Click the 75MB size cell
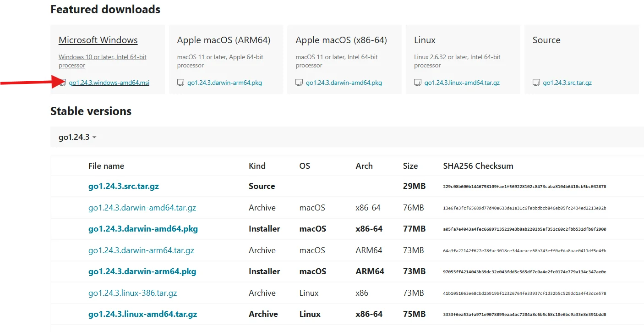644x332 pixels. tap(414, 314)
